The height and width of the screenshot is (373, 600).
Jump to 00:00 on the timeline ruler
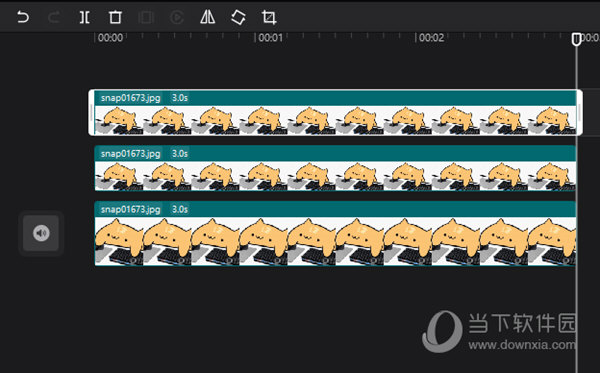pos(110,37)
